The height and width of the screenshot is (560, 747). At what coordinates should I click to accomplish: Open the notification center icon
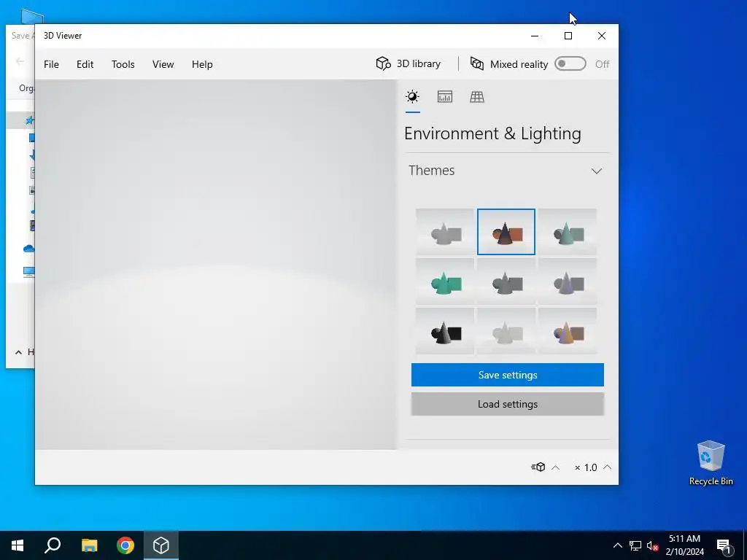click(724, 545)
